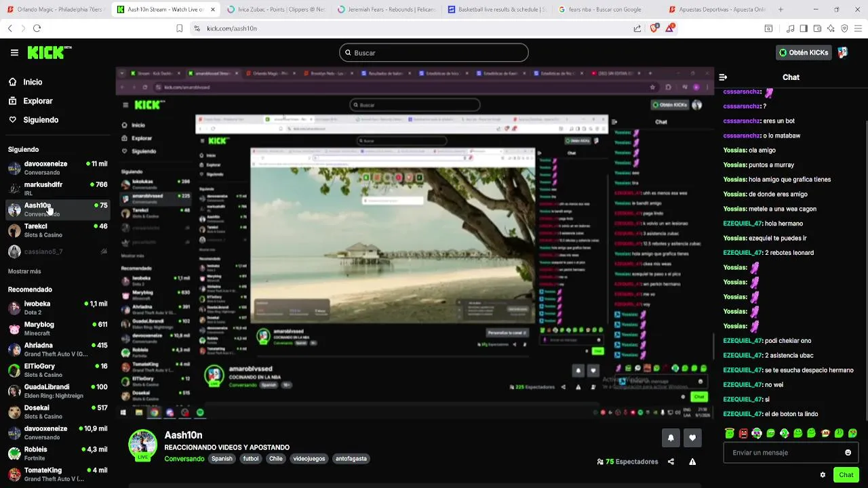Open davooxeneize channel in Siguiendo list

pos(57,167)
